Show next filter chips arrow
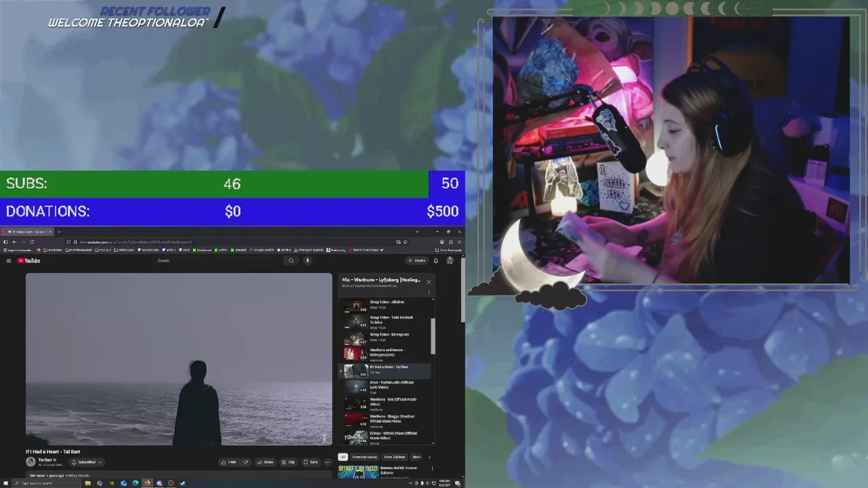This screenshot has height=488, width=868. (x=429, y=457)
